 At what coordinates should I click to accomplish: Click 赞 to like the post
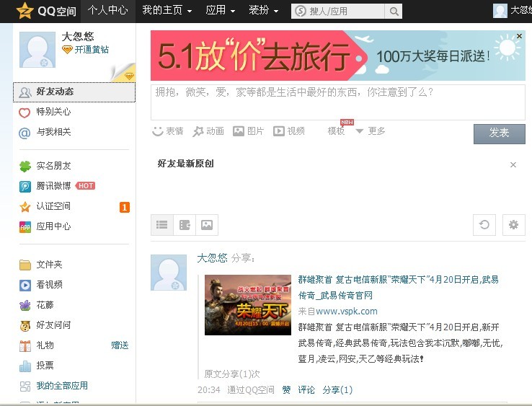[x=286, y=390]
